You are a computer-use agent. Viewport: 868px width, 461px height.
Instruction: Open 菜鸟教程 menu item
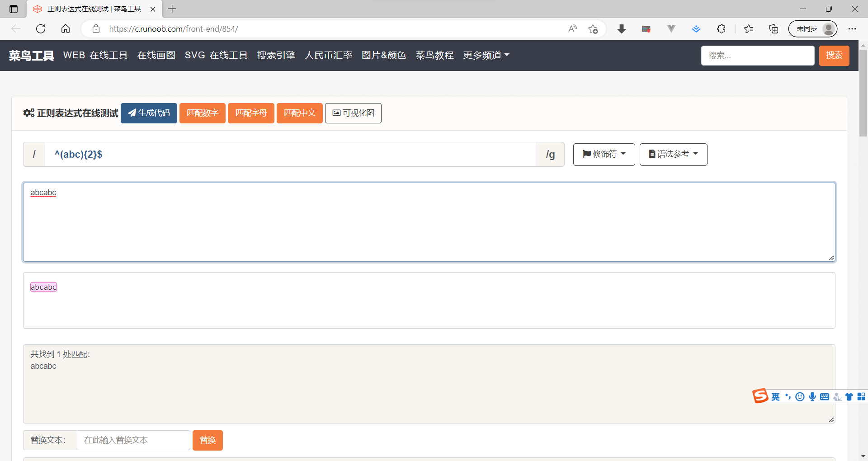pyautogui.click(x=435, y=55)
